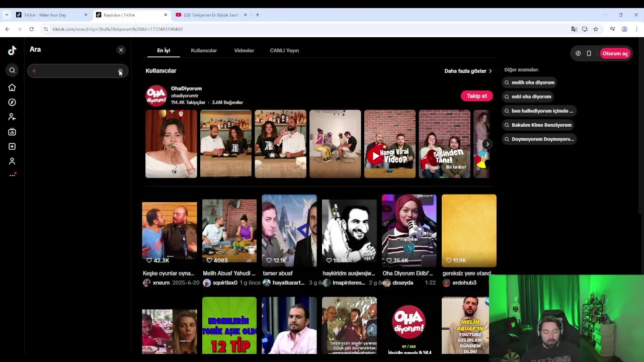The width and height of the screenshot is (644, 362).
Task: Open the tamer abuaf video thumbnail
Action: tap(289, 231)
